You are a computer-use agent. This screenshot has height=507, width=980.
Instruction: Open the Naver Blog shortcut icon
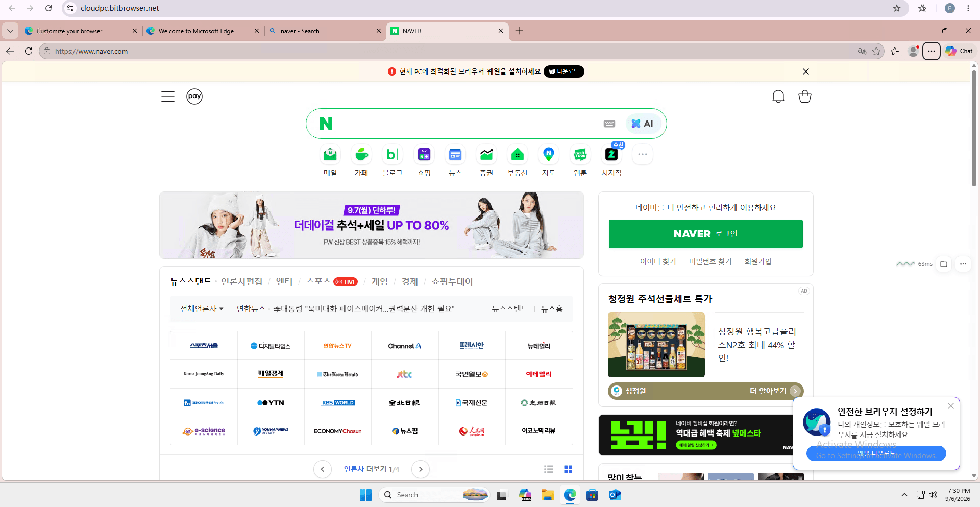(393, 154)
